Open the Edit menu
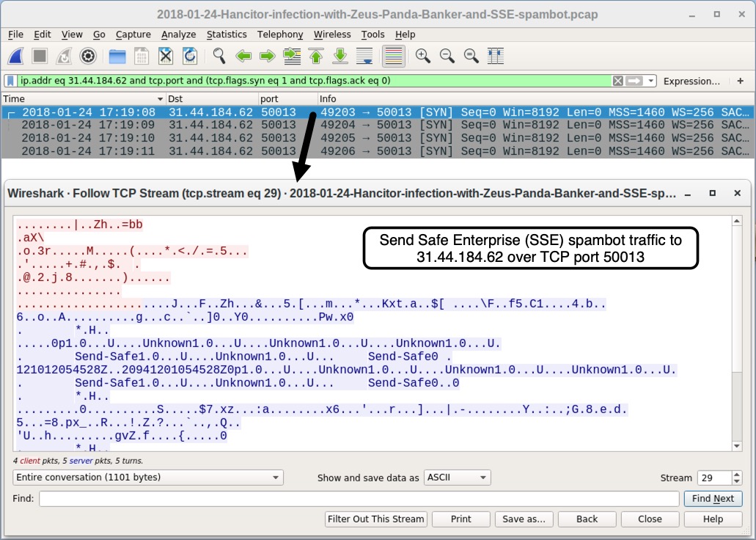Screen dimensions: 756x540 [42, 34]
